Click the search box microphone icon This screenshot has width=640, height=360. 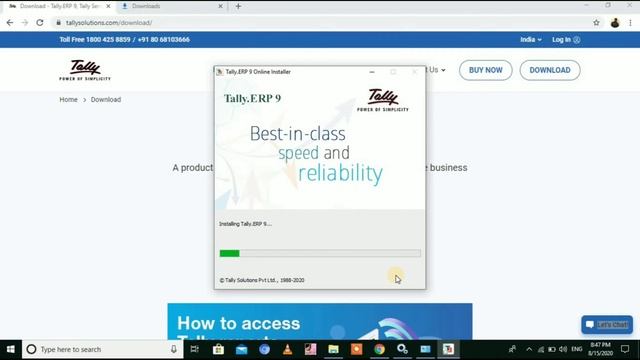pyautogui.click(x=174, y=349)
